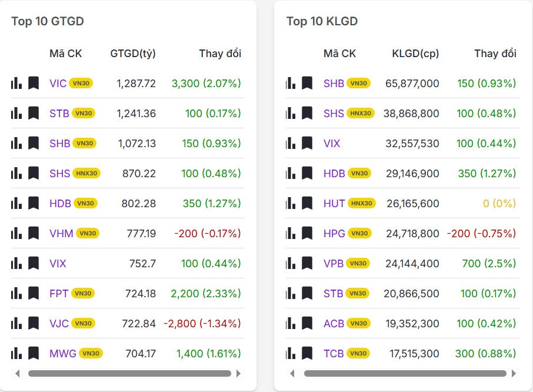Click the chart icon next to VIC
Viewport: 533px width, 392px height.
pyautogui.click(x=16, y=83)
